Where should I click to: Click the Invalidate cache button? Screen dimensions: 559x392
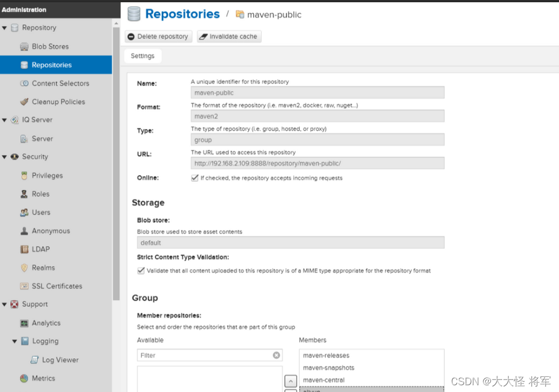click(229, 37)
